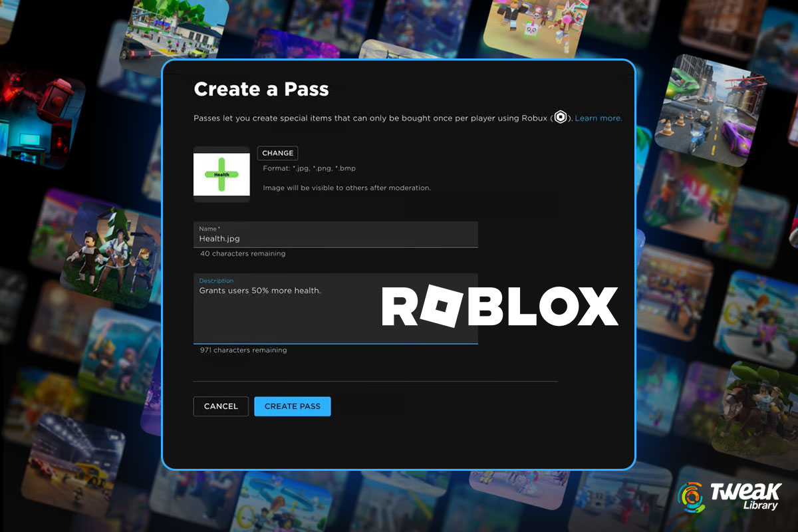Click the circular Tweak Library swirl icon
798x532 pixels.
click(x=692, y=496)
